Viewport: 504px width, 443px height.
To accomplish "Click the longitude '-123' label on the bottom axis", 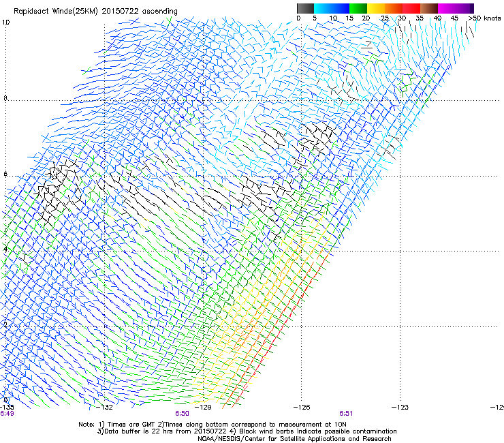I will 400,408.
